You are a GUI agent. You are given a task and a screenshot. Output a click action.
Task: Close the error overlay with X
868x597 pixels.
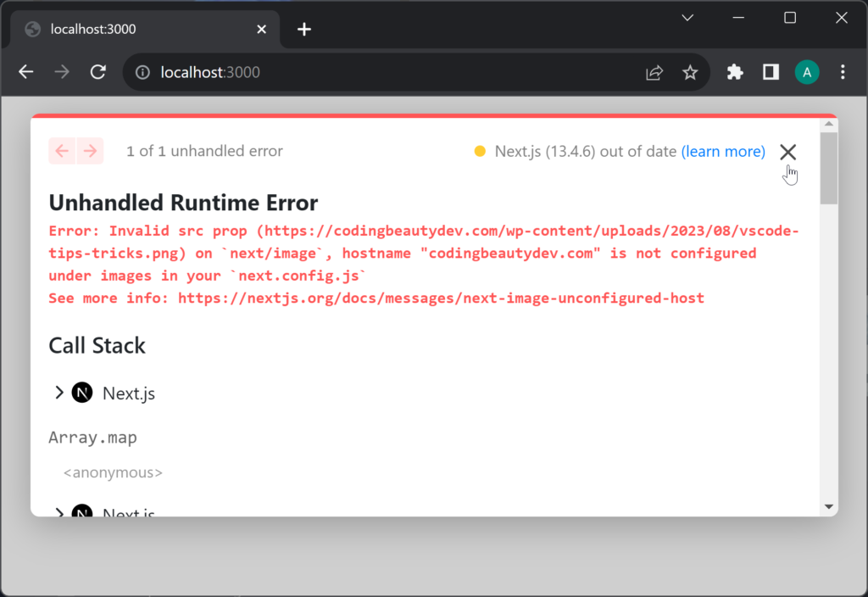point(787,152)
